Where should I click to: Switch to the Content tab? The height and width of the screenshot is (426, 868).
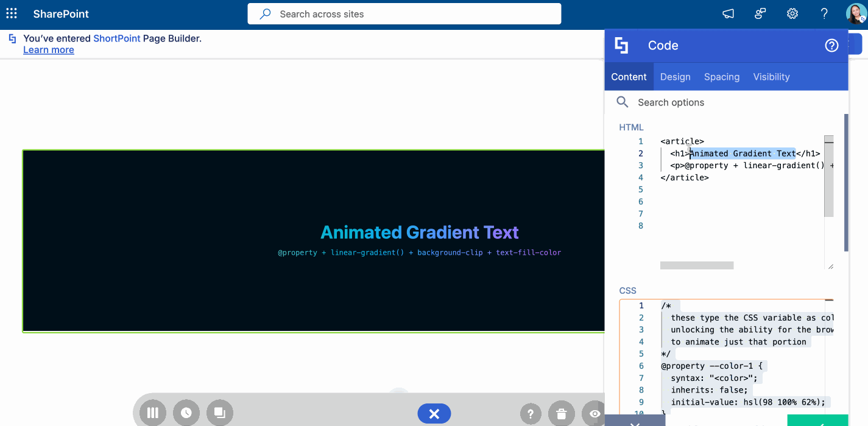pyautogui.click(x=629, y=77)
